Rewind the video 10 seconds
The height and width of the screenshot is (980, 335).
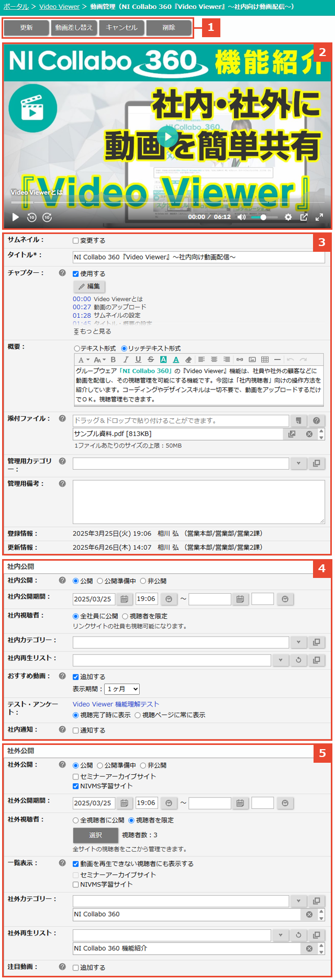coord(31,217)
